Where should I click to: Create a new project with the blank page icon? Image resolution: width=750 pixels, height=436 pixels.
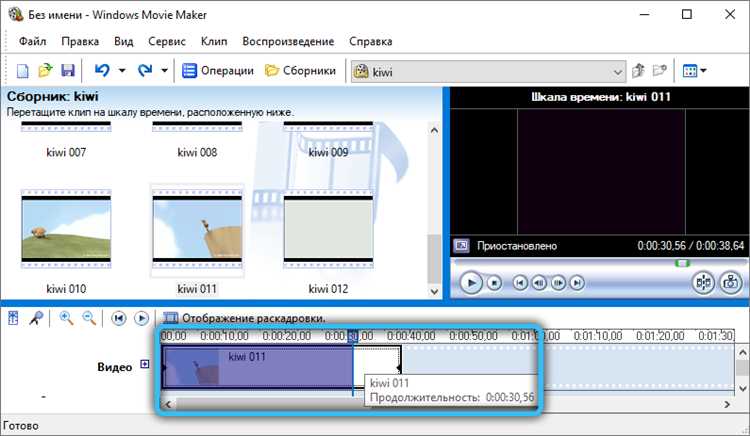[x=22, y=71]
